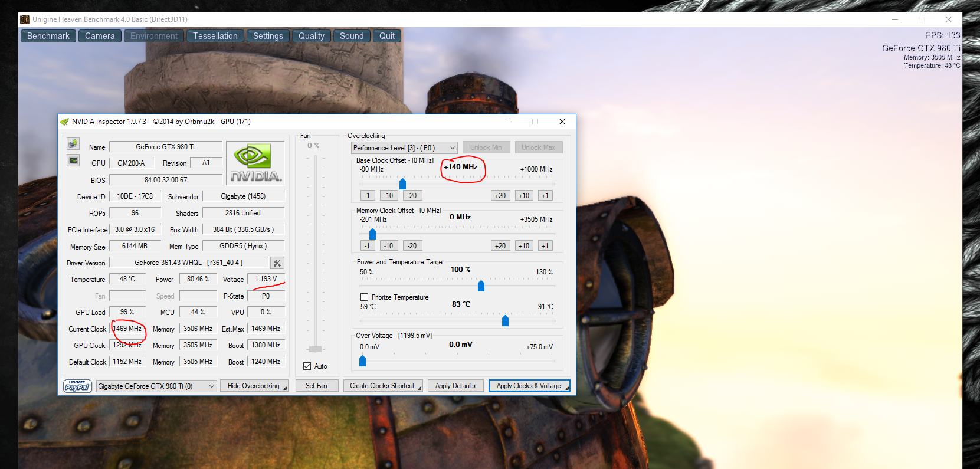Image resolution: width=980 pixels, height=469 pixels.
Task: Click the Temperature Target slider handle
Action: point(505,321)
